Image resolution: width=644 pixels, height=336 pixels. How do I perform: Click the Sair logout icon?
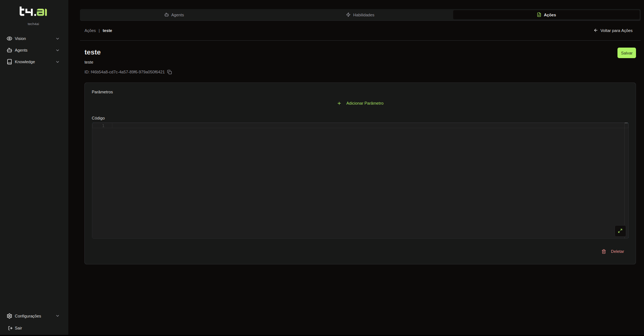10,328
